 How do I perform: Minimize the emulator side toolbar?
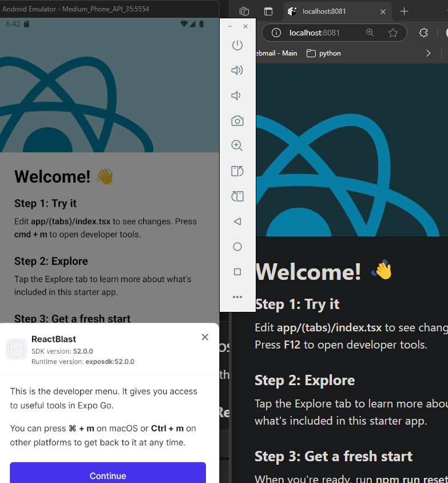(x=229, y=26)
